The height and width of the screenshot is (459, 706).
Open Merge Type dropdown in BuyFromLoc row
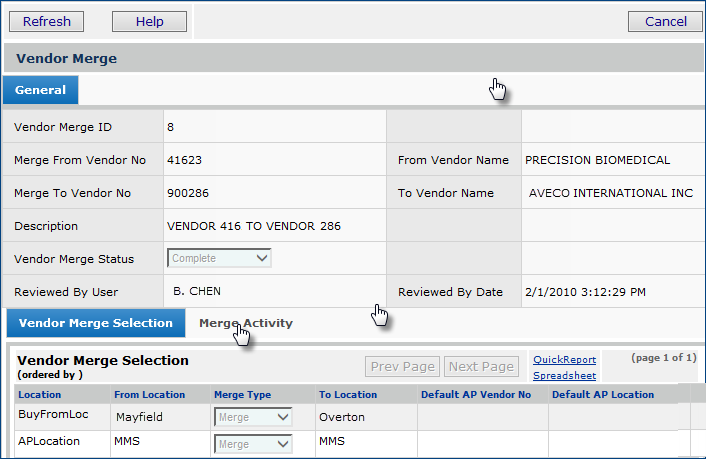[253, 417]
